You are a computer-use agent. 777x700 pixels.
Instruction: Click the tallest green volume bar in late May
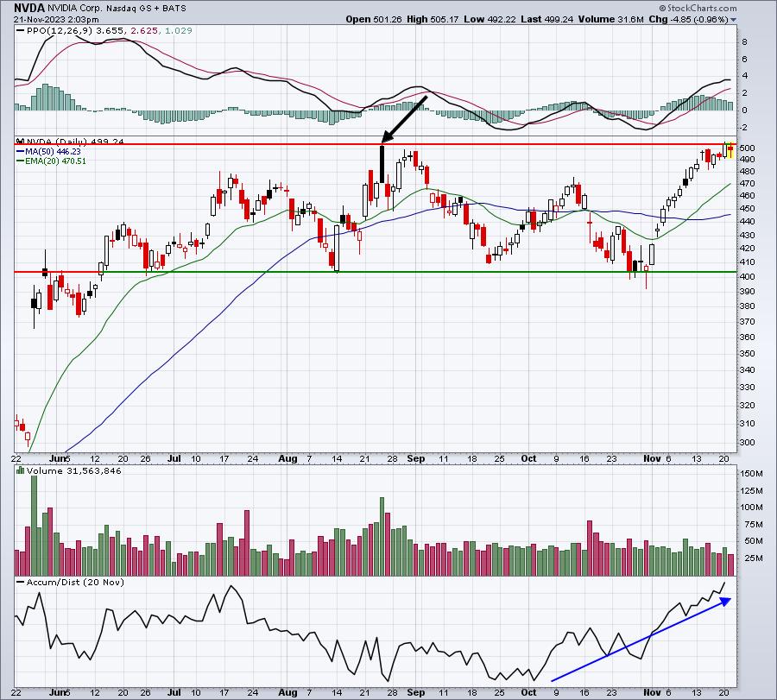click(34, 520)
